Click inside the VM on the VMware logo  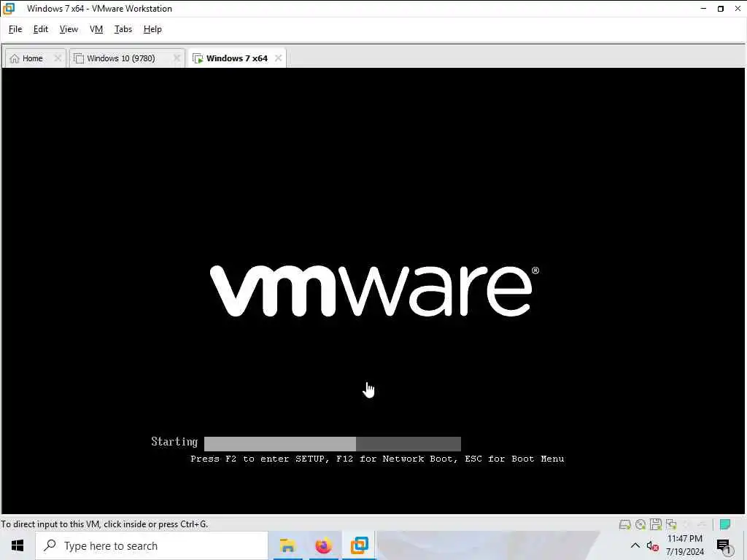coord(374,291)
